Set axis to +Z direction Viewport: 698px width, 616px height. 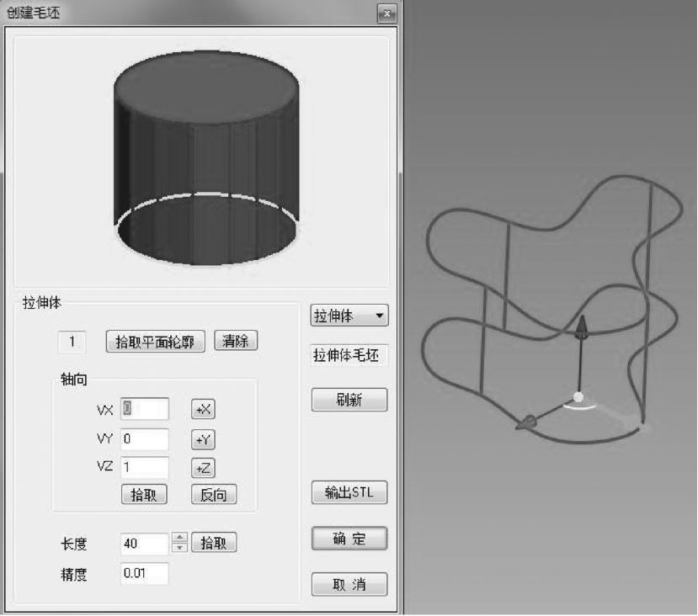203,468
